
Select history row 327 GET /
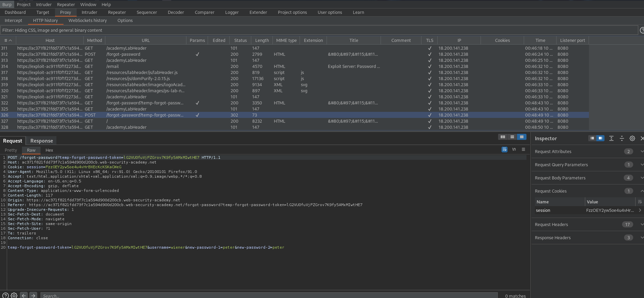(294, 121)
